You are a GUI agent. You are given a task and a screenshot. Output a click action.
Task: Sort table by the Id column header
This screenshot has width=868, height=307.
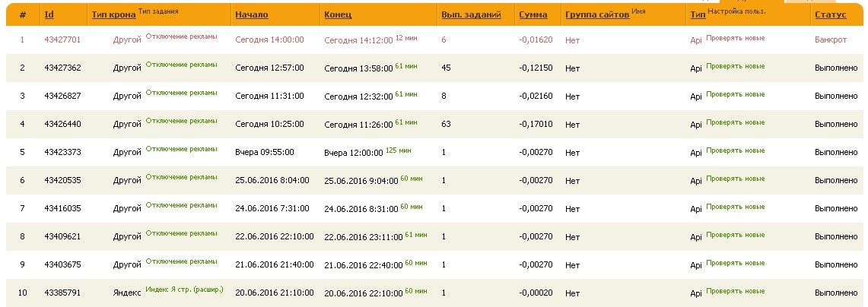(x=49, y=15)
